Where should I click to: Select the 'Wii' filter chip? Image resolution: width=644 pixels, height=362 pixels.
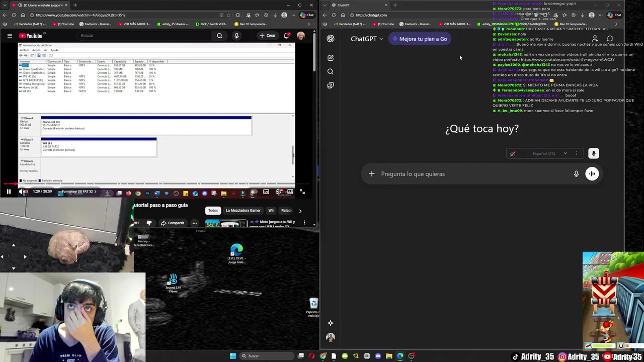click(271, 211)
